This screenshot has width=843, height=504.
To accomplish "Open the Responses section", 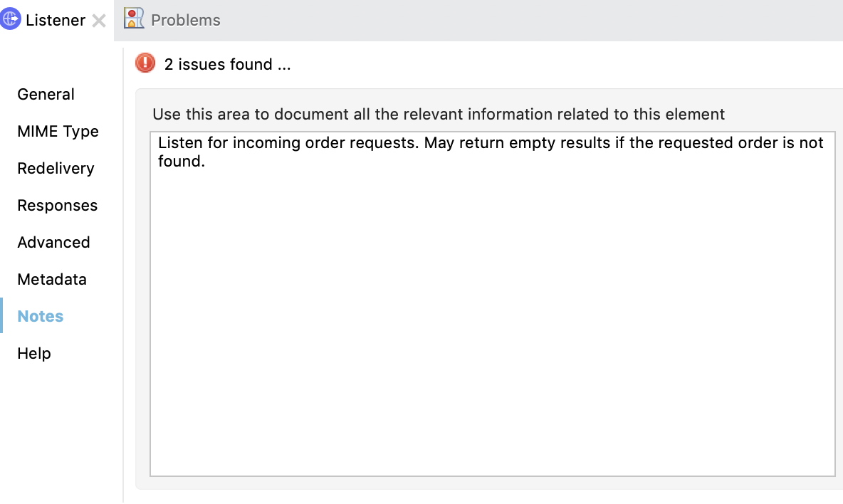I will click(57, 205).
